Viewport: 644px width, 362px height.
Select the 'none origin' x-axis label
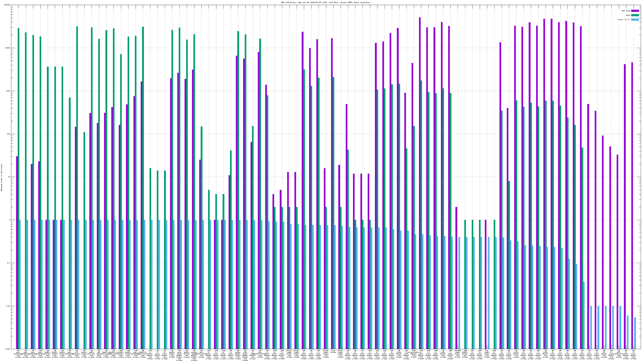click(x=333, y=351)
